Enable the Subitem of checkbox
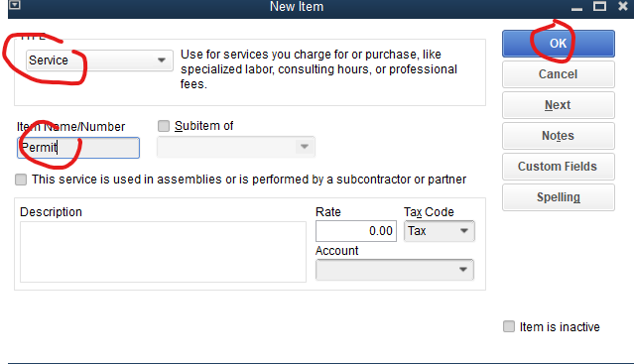This screenshot has width=634, height=364. pyautogui.click(x=164, y=126)
